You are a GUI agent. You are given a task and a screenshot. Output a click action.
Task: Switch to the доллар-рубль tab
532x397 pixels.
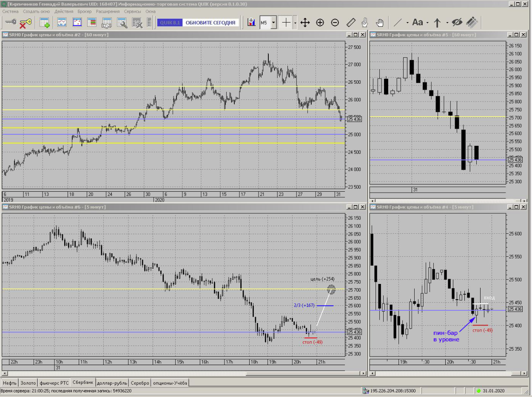[113, 383]
